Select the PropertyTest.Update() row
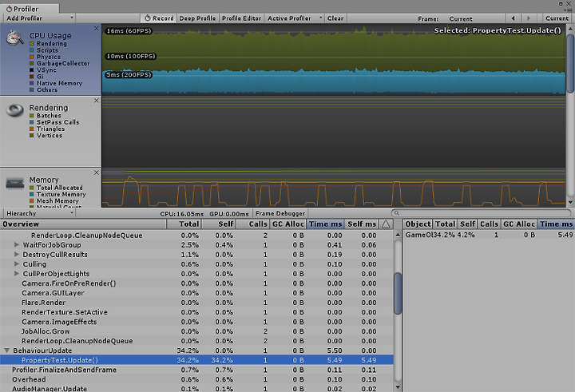575x392 pixels. (196, 360)
